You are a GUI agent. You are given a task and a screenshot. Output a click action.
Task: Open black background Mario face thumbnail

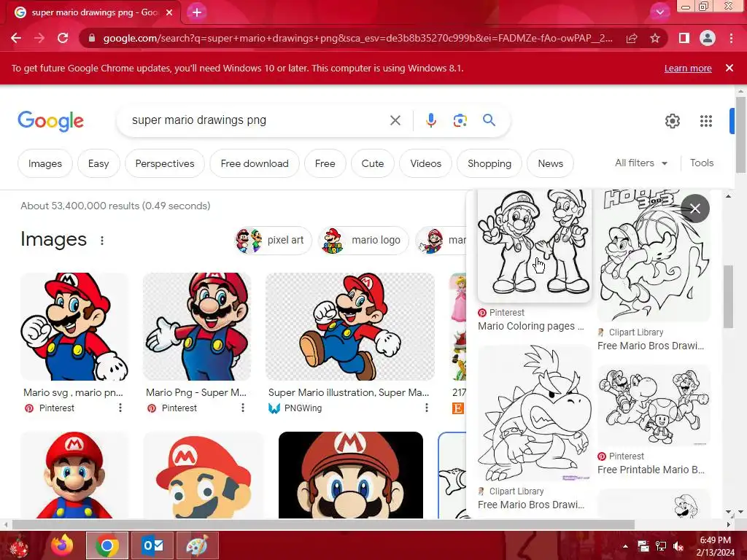pos(351,475)
